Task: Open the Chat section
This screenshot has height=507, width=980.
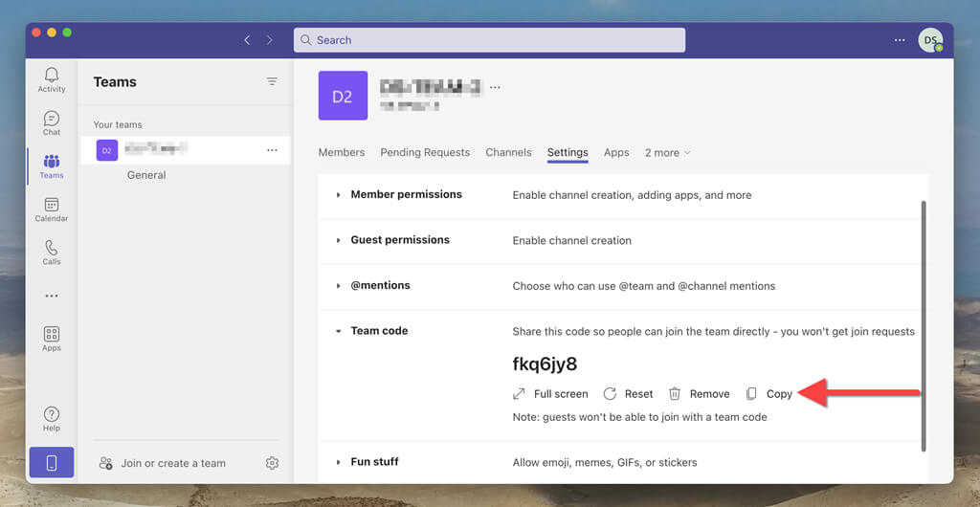Action: point(52,123)
